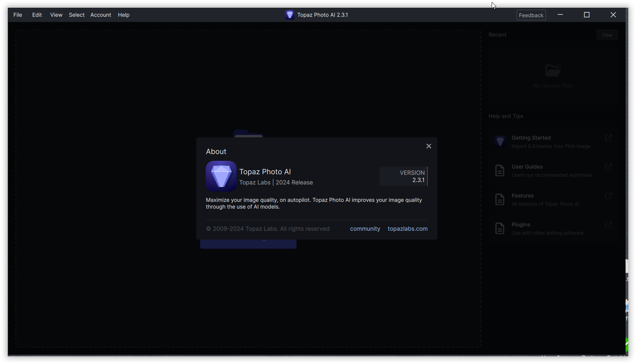Screen dimensions: 636x364
Task: Click the VERSION 2.3.1 box
Action: (x=403, y=176)
